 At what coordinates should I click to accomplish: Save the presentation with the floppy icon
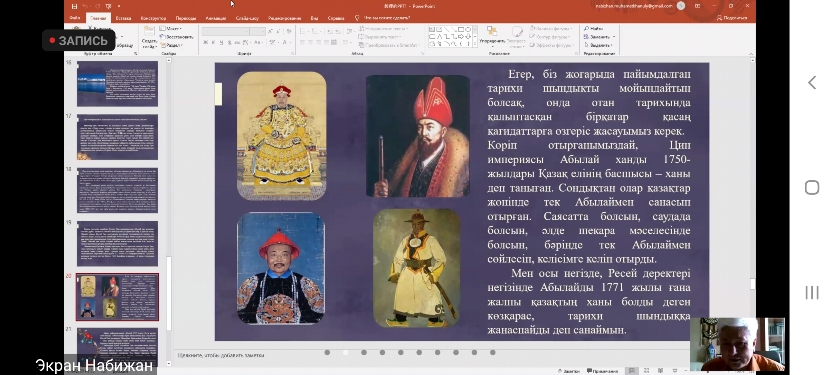pos(74,6)
